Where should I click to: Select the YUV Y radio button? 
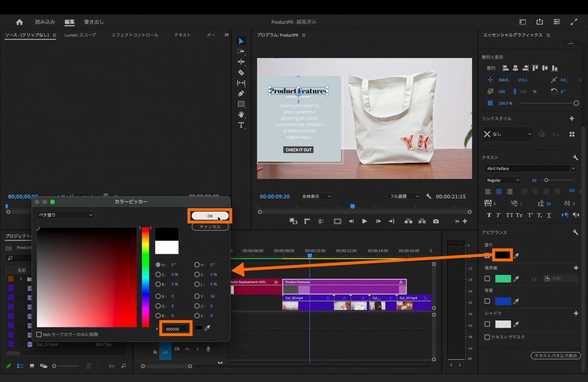coord(197,296)
